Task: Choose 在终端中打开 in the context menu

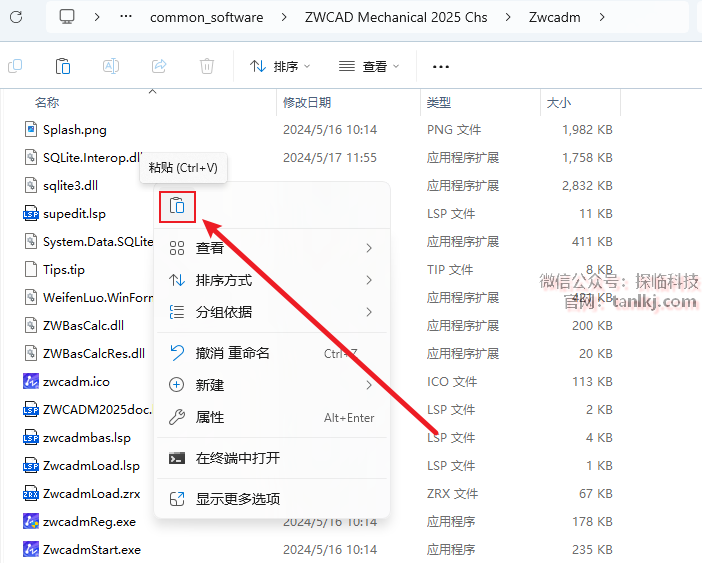Action: click(x=272, y=458)
